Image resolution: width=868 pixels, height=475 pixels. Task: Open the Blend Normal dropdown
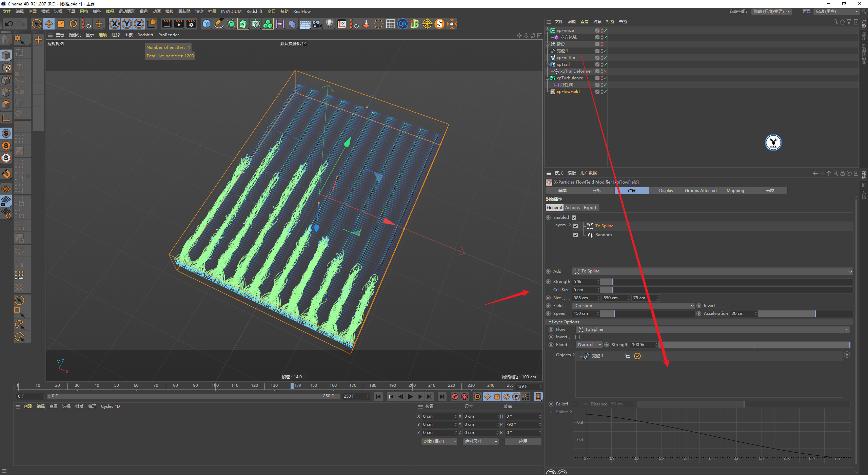click(589, 344)
